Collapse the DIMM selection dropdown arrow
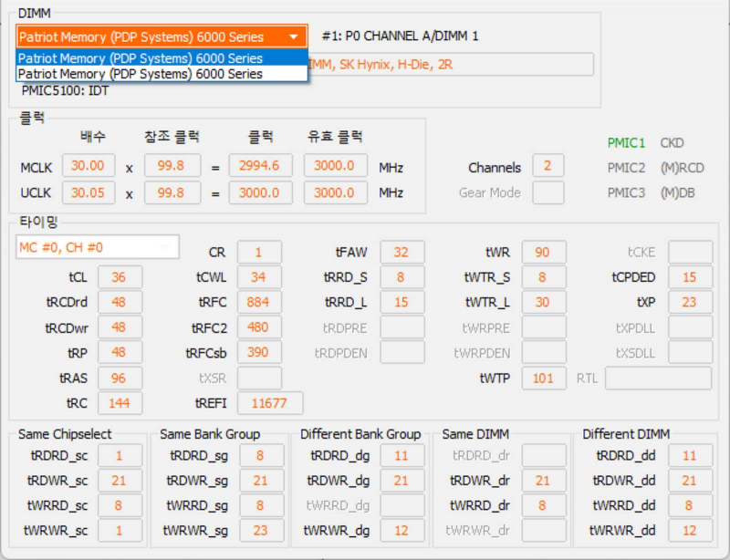 (x=293, y=37)
